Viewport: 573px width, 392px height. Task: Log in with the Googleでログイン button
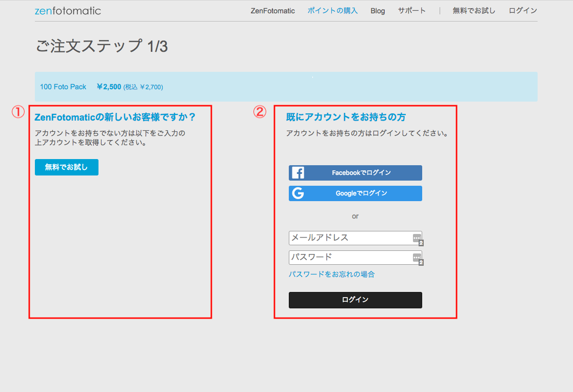tap(355, 193)
